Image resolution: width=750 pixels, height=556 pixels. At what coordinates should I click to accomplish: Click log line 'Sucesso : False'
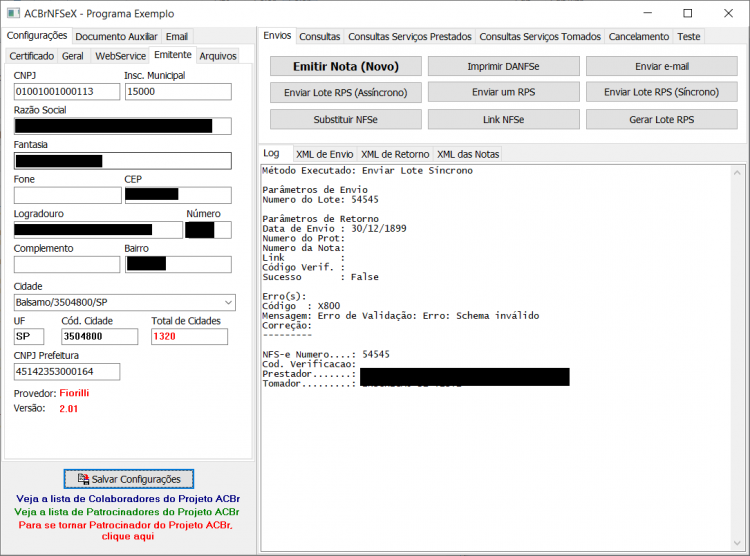[x=320, y=277]
